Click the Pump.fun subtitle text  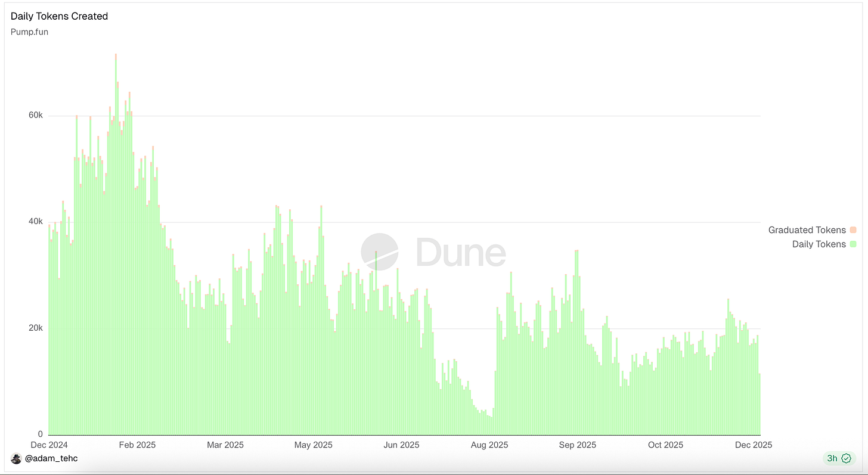[29, 32]
